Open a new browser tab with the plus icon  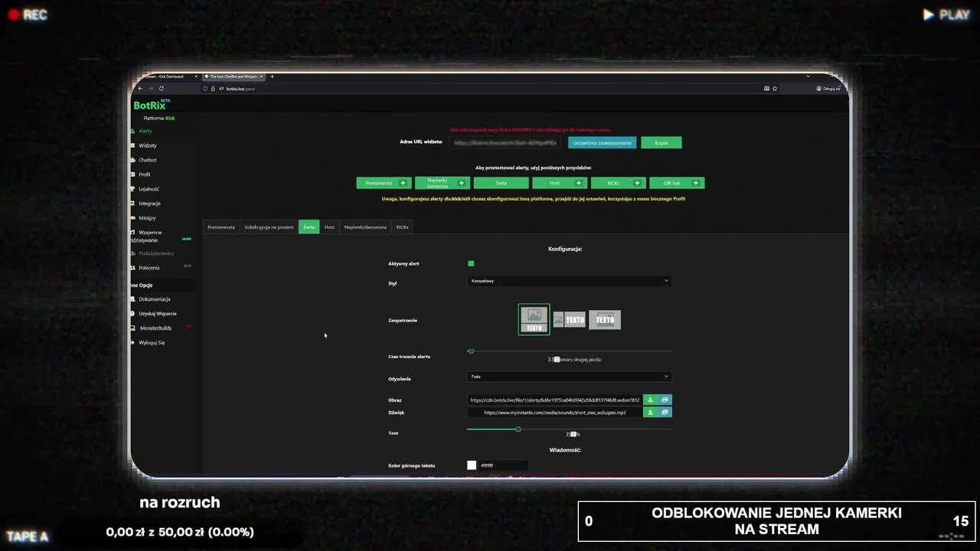pyautogui.click(x=272, y=77)
